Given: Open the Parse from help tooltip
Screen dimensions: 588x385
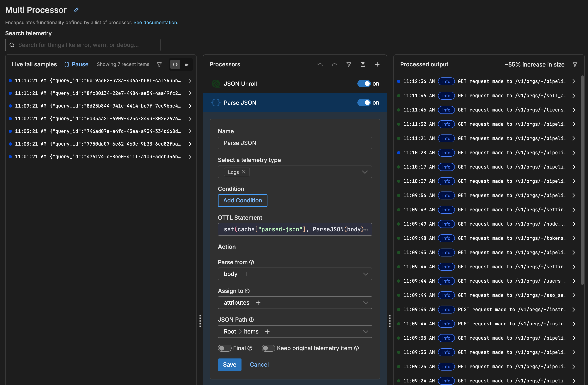Looking at the screenshot, I should pyautogui.click(x=252, y=262).
